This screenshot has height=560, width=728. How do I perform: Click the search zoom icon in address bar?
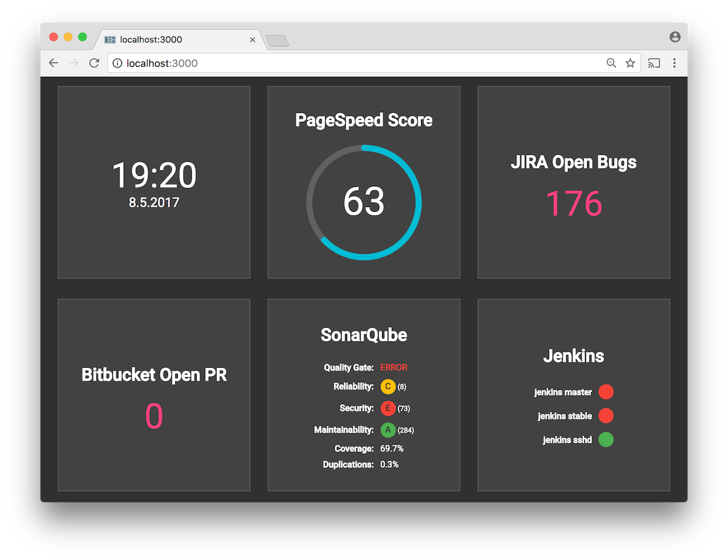click(611, 62)
